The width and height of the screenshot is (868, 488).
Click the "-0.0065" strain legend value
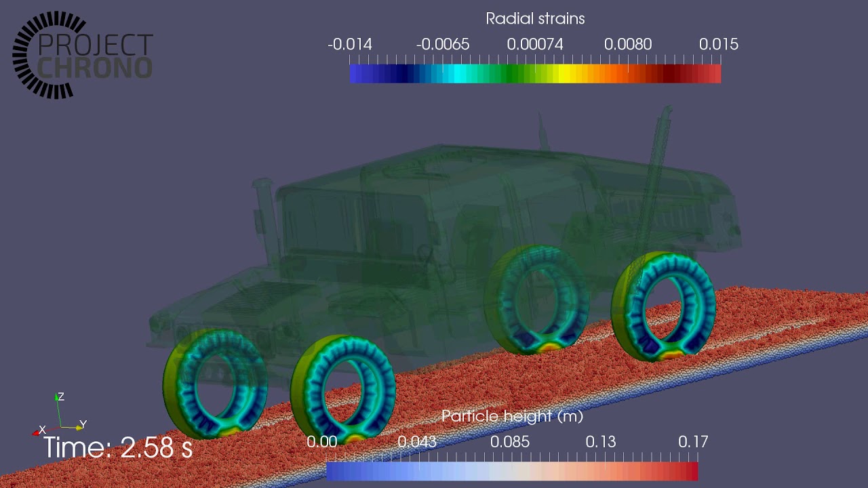(443, 45)
